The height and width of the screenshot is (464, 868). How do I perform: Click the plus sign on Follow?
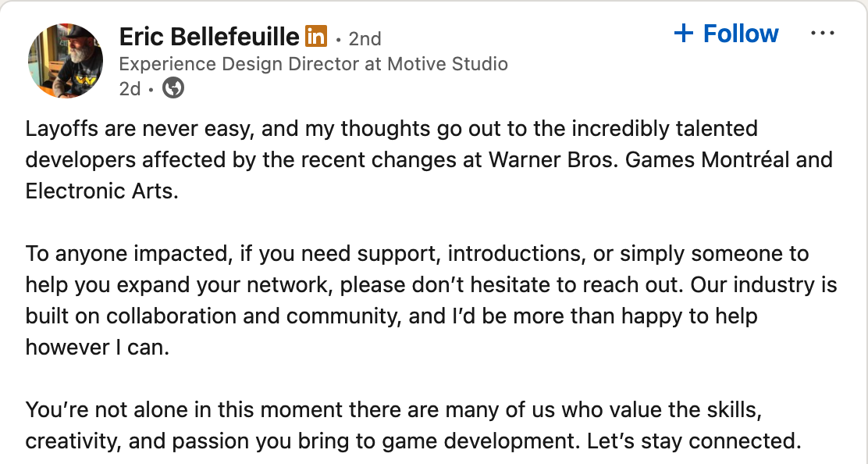[x=685, y=33]
